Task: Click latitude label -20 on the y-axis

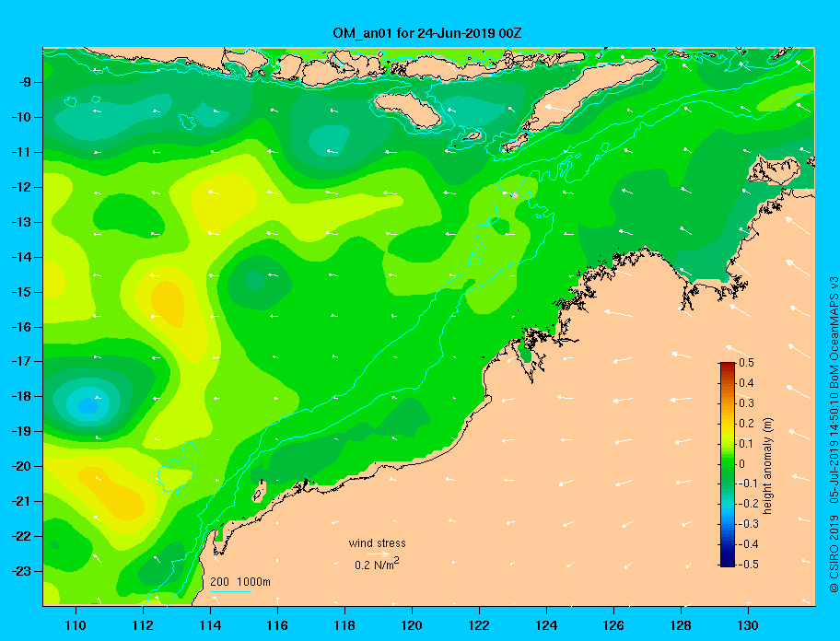Action: click(21, 466)
